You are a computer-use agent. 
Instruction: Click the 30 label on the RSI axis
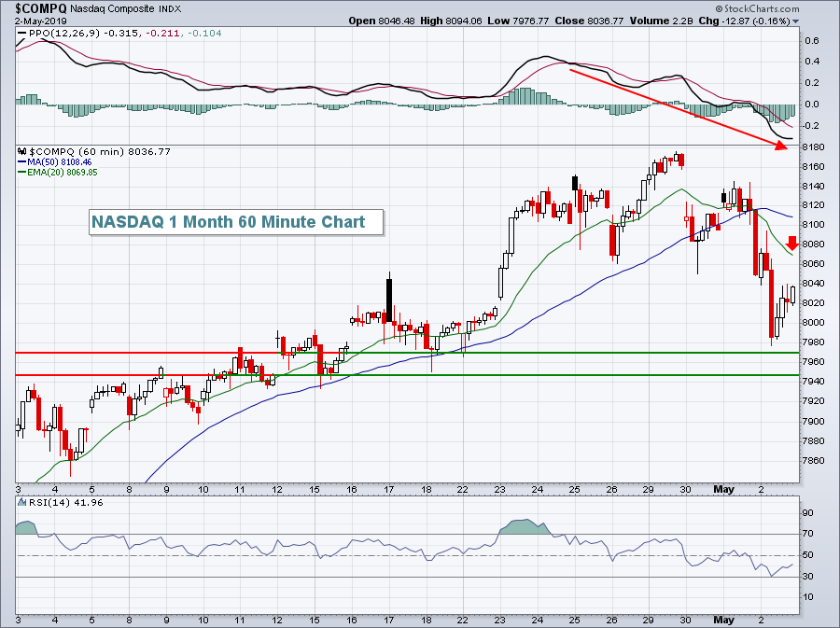point(808,576)
